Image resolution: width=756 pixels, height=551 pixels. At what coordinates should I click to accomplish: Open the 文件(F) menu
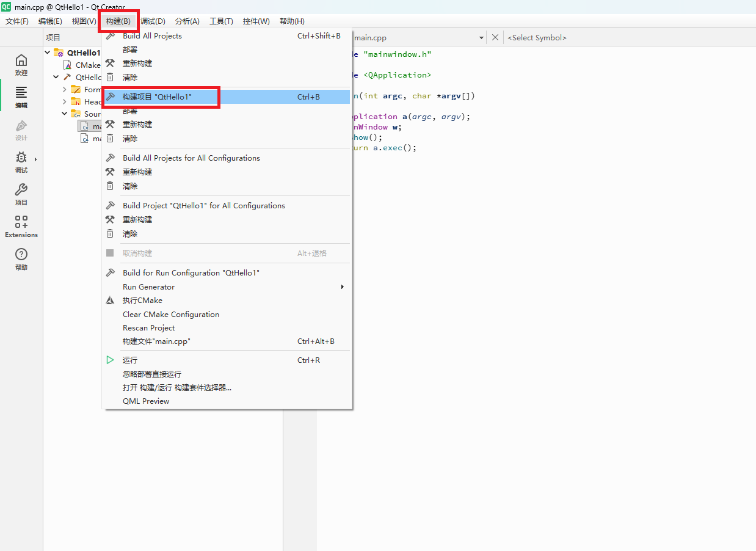tap(16, 21)
